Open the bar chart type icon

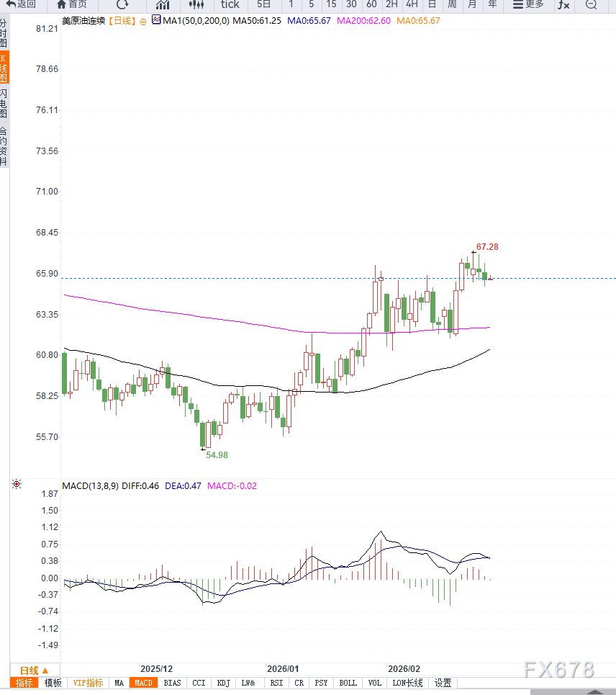point(163,4)
